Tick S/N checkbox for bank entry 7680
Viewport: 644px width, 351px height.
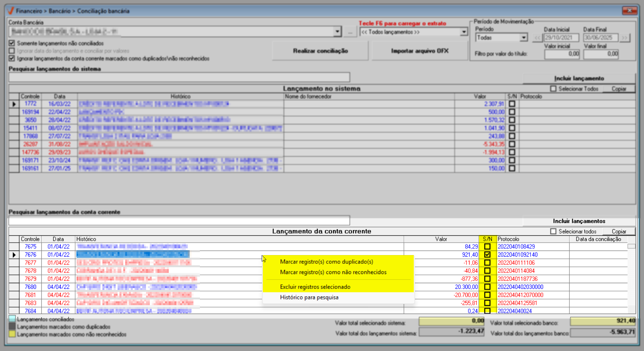[487, 287]
